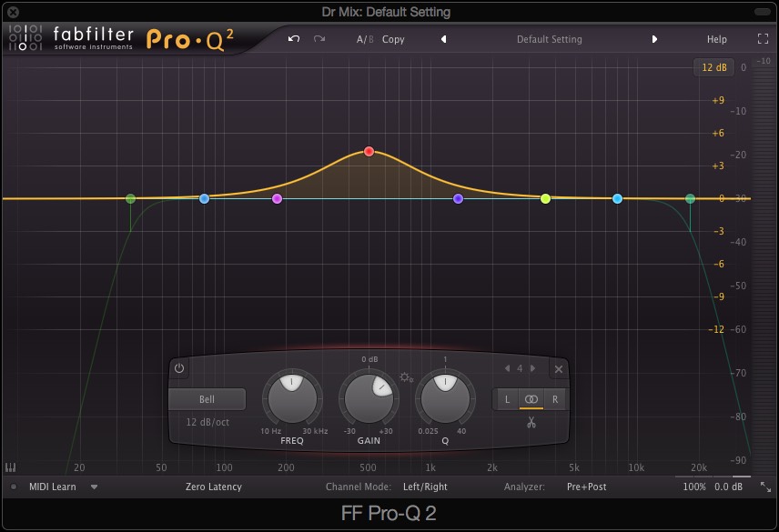Set band placement to Left channel
779x532 pixels.
click(507, 399)
